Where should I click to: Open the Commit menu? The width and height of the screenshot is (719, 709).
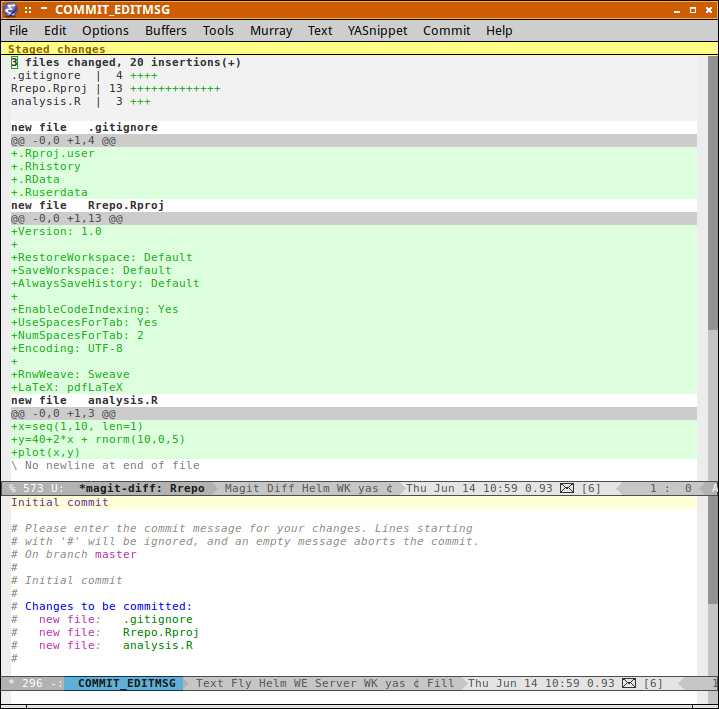click(x=447, y=31)
